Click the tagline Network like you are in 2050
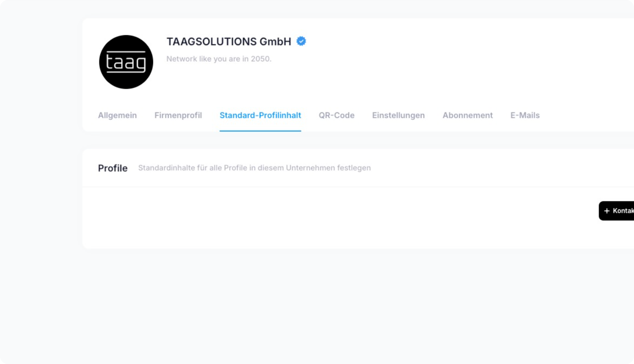634x364 pixels. click(x=219, y=59)
